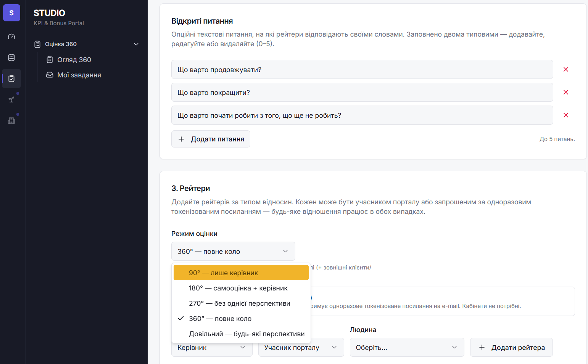Click the '3. Рейтери' heading
The height and width of the screenshot is (364, 588).
(x=191, y=188)
